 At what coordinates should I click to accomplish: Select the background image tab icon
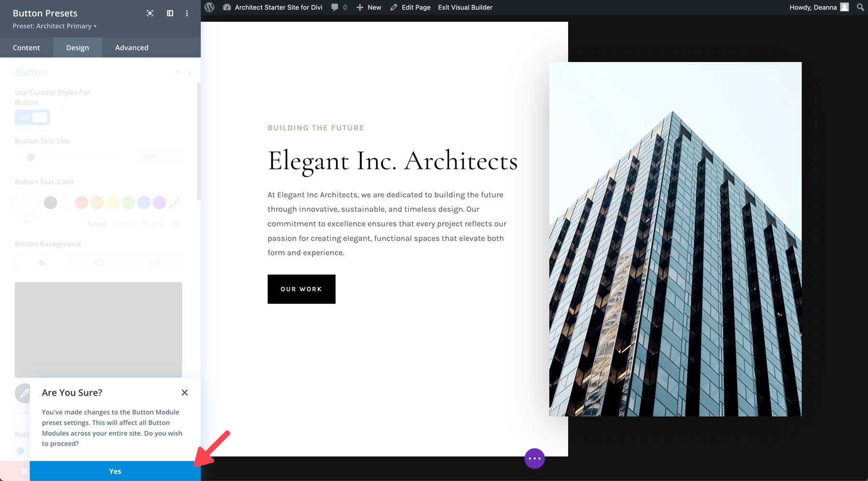tap(98, 263)
